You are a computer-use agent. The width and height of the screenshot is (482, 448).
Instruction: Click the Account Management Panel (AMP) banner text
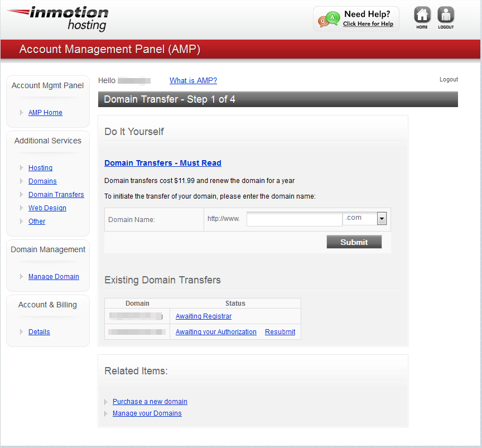[x=110, y=49]
